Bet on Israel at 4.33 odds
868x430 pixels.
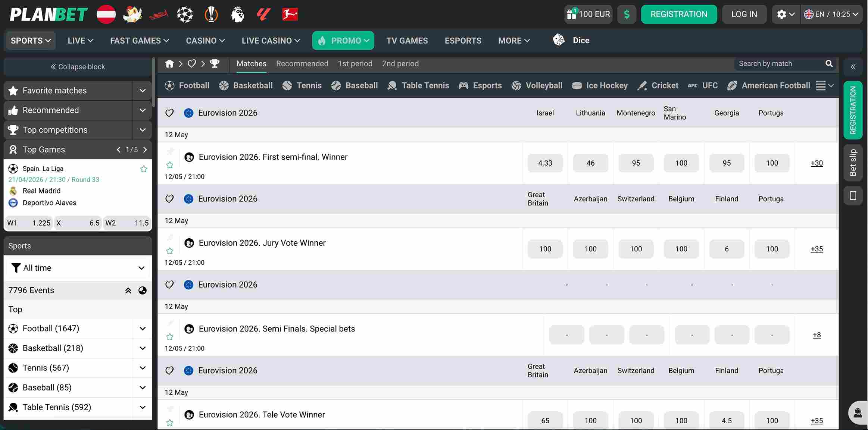(545, 163)
